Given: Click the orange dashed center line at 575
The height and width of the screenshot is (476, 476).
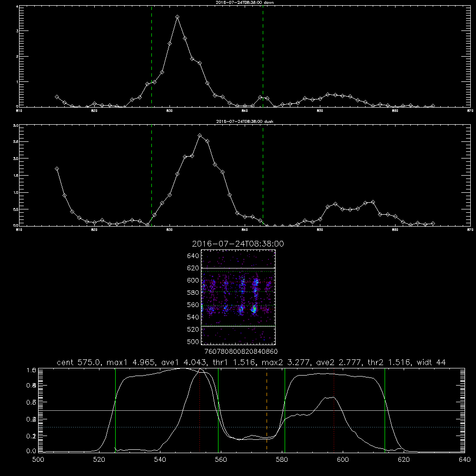Looking at the screenshot, I should pos(267,410).
